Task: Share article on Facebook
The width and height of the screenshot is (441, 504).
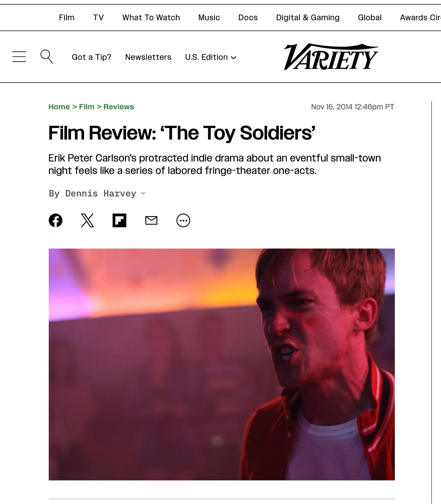Action: click(56, 221)
